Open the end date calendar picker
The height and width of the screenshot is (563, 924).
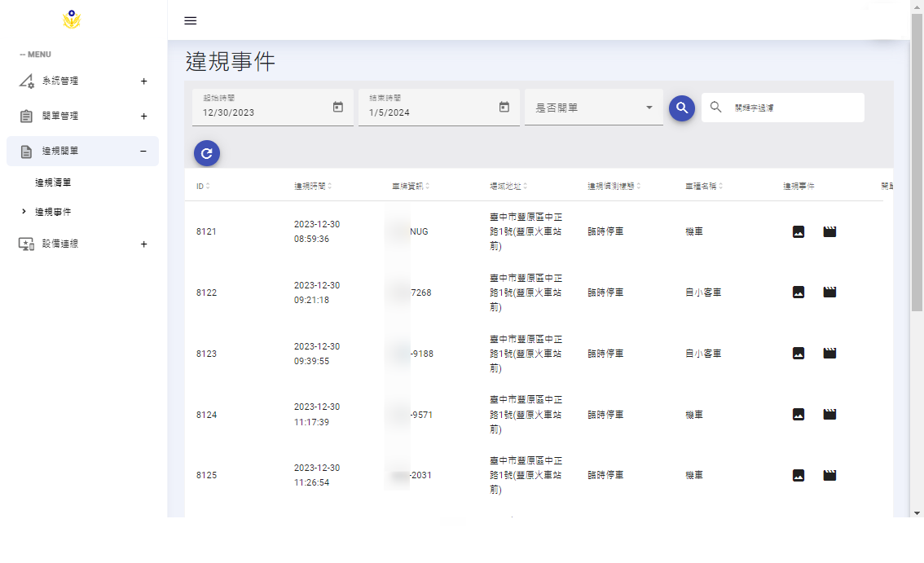[504, 107]
